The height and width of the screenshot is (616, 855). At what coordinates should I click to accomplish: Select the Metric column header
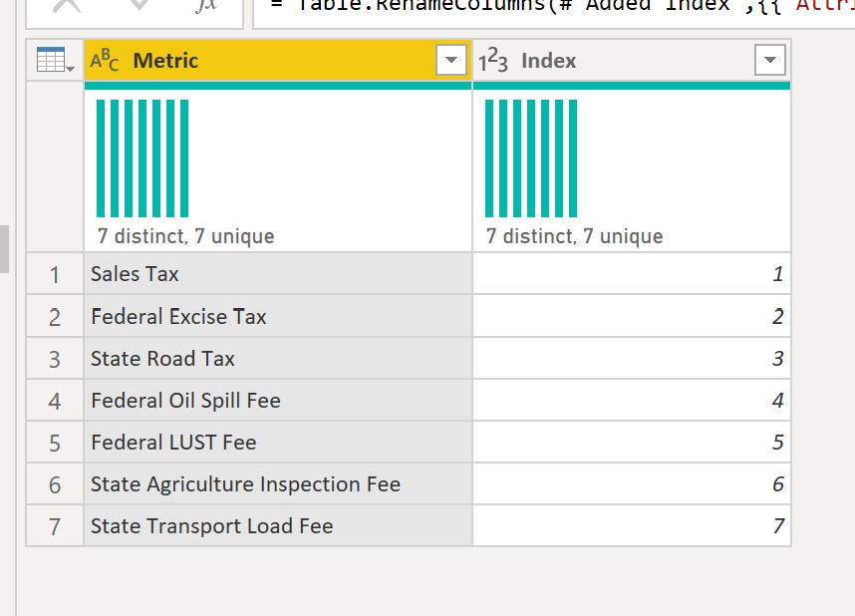tap(278, 60)
